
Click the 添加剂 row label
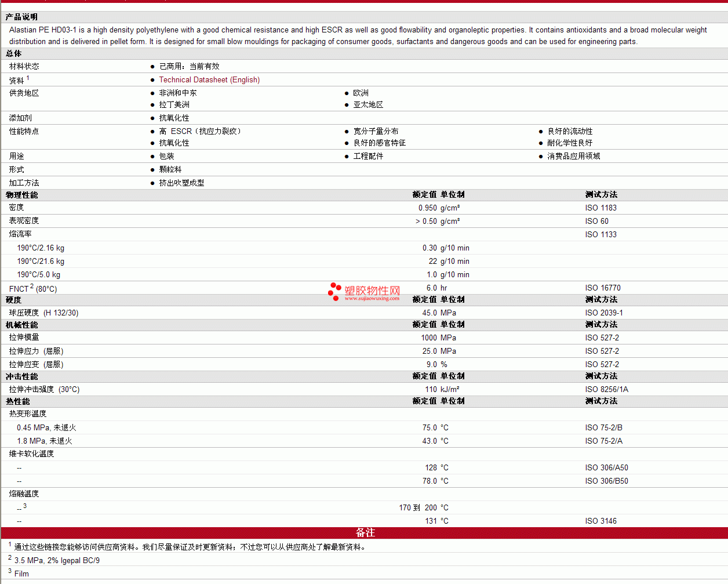21,118
